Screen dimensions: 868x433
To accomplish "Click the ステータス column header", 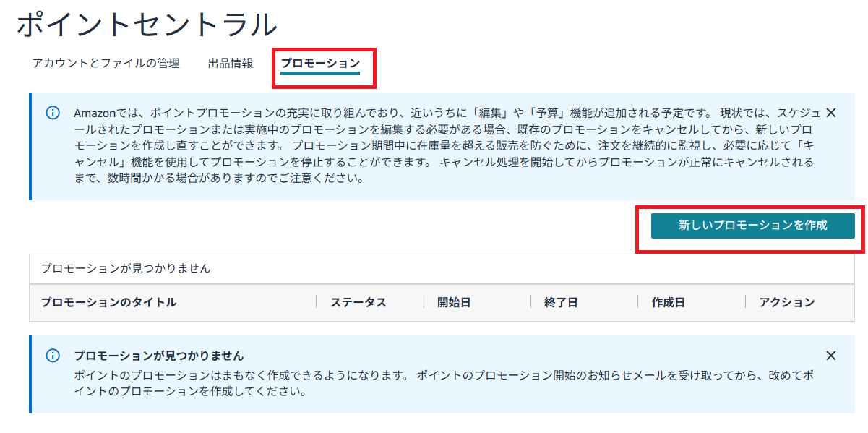I will (x=358, y=302).
